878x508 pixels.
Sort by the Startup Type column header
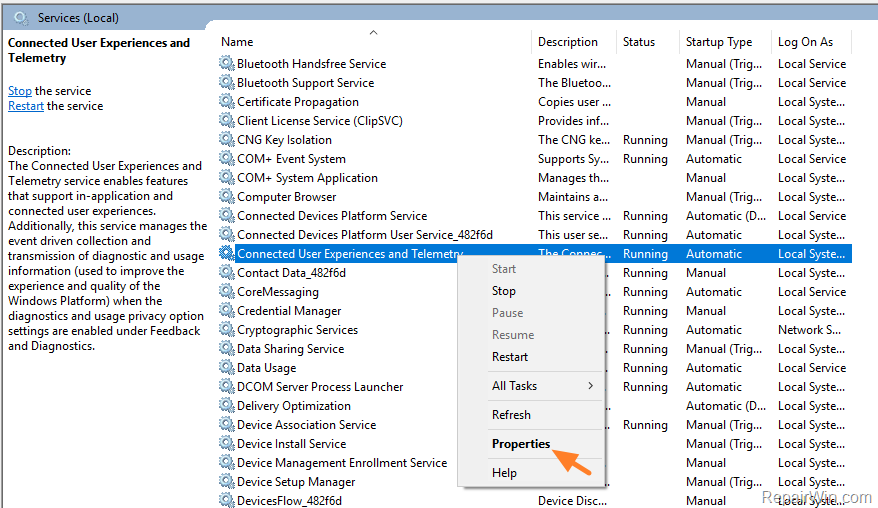(718, 42)
